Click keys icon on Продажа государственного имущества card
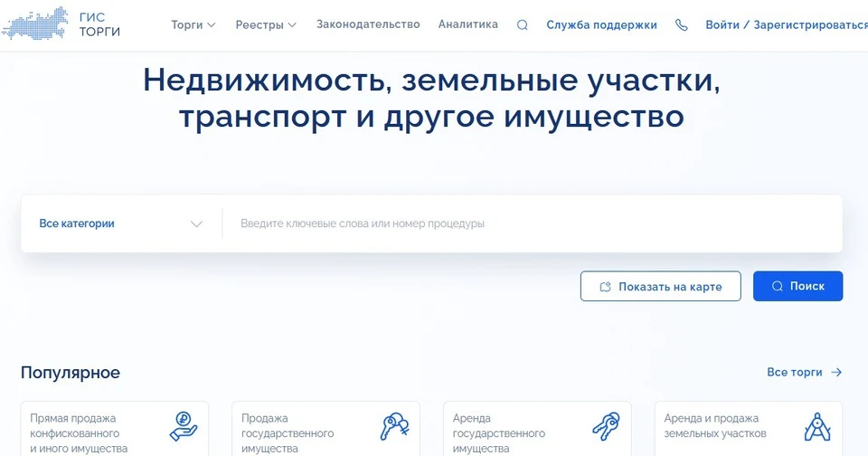This screenshot has height=456, width=868. point(395,427)
